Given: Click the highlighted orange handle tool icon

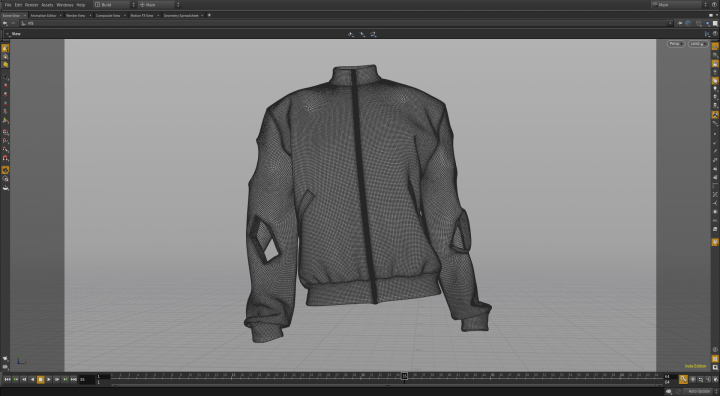Looking at the screenshot, I should (5, 170).
